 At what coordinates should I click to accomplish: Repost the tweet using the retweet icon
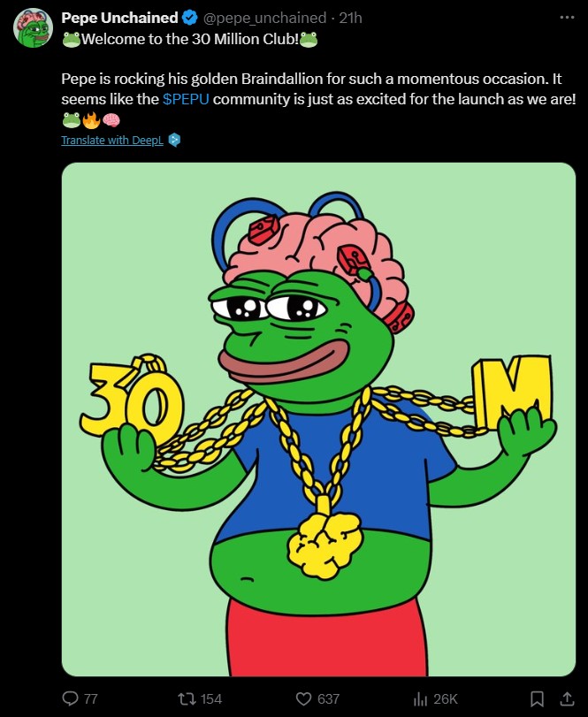[x=187, y=698]
